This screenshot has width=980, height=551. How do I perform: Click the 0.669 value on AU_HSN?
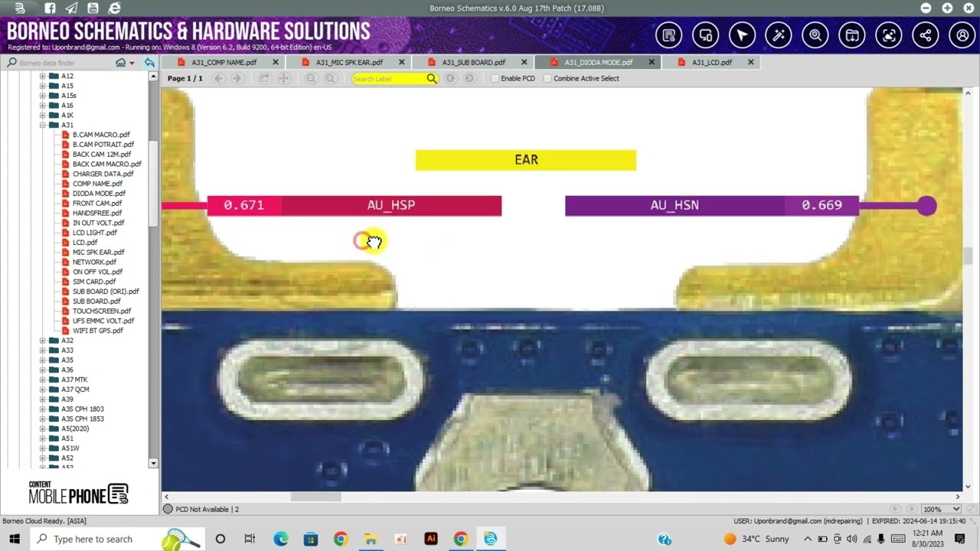pyautogui.click(x=822, y=205)
